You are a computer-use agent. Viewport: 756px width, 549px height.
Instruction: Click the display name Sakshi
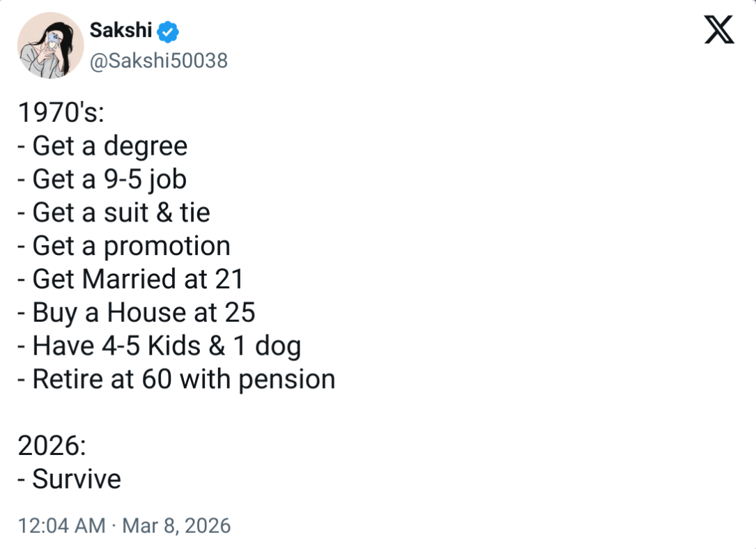[x=121, y=31]
